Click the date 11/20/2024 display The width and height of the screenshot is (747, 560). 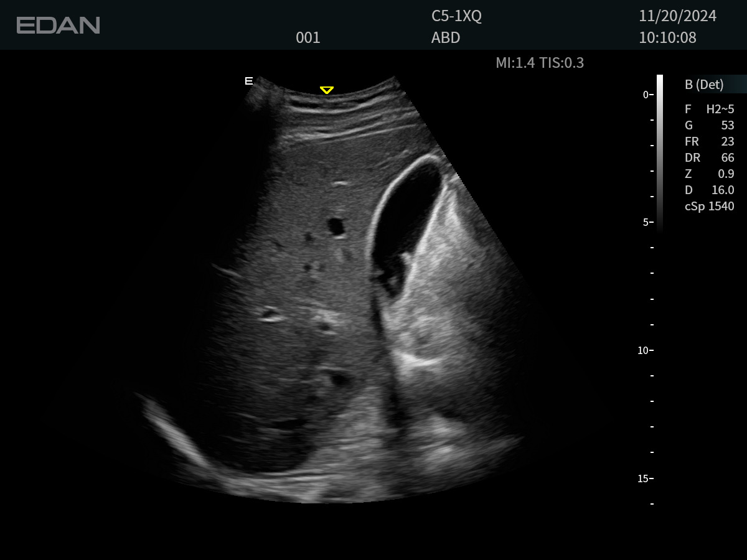click(677, 16)
